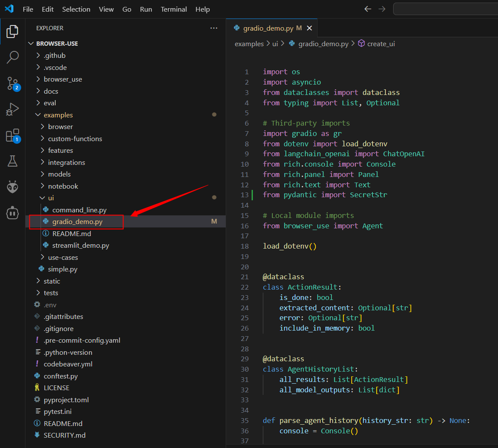Open the Edit menu
The width and height of the screenshot is (498, 448).
47,9
